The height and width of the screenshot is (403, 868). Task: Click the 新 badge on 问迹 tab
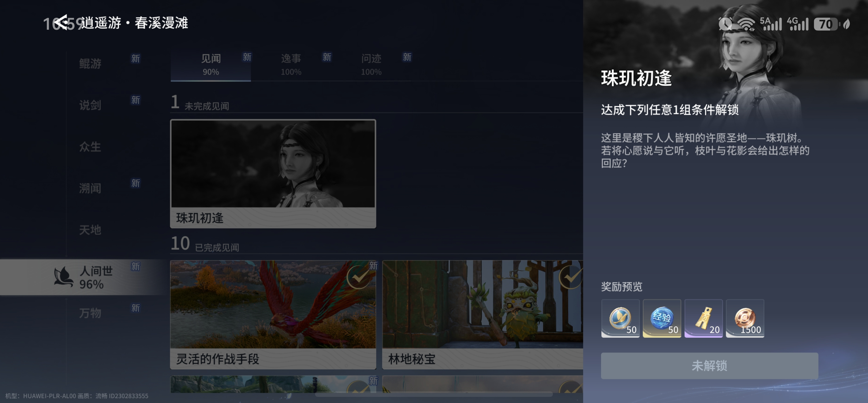click(407, 57)
